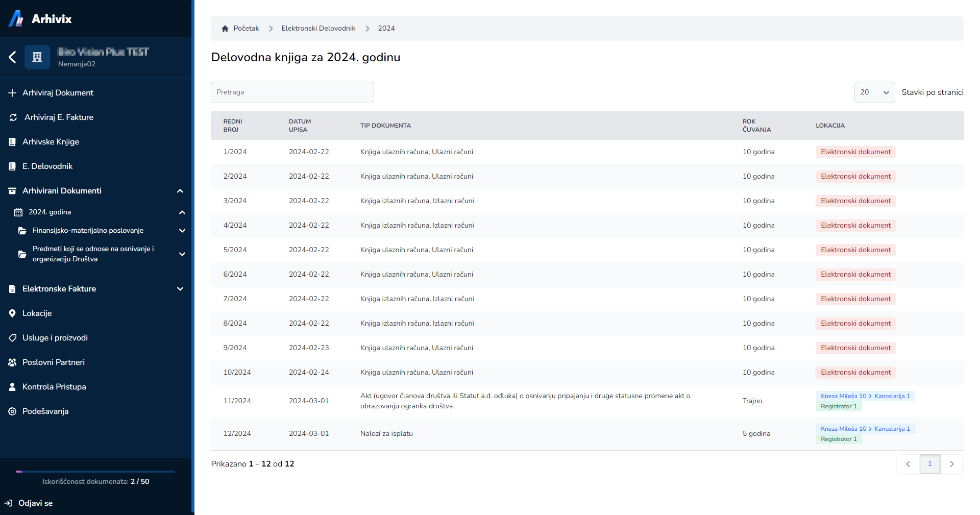The image size is (980, 515).
Task: Click the logout icon for Odjavi se
Action: 8,503
